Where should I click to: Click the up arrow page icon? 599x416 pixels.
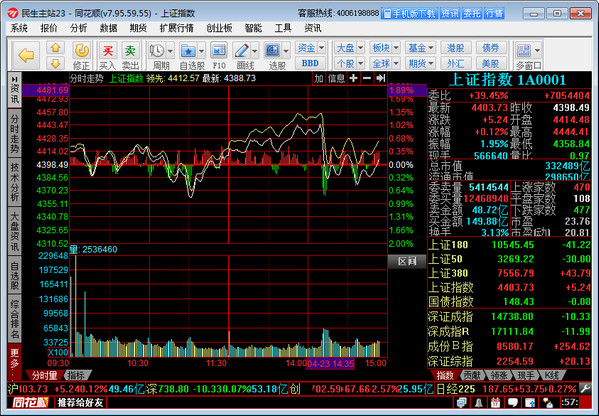(x=56, y=48)
